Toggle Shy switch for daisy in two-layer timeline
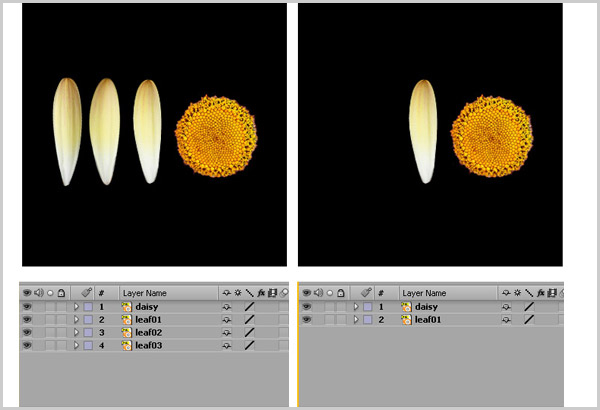 pyautogui.click(x=506, y=307)
